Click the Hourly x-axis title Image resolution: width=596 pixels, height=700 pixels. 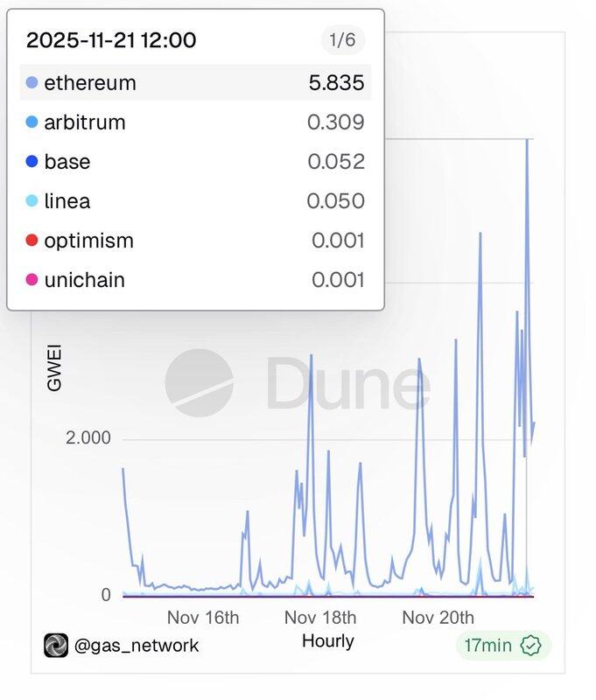[328, 640]
